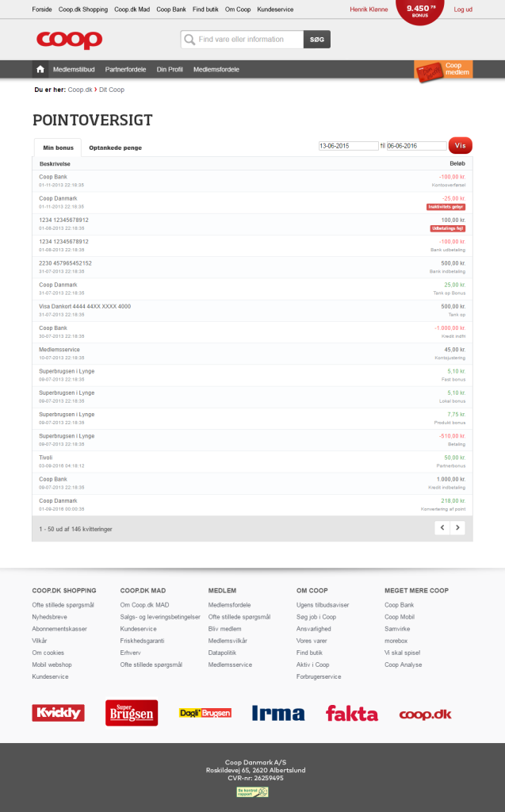Switch to the Optankede penge tab
This screenshot has height=812, width=505.
(x=115, y=147)
